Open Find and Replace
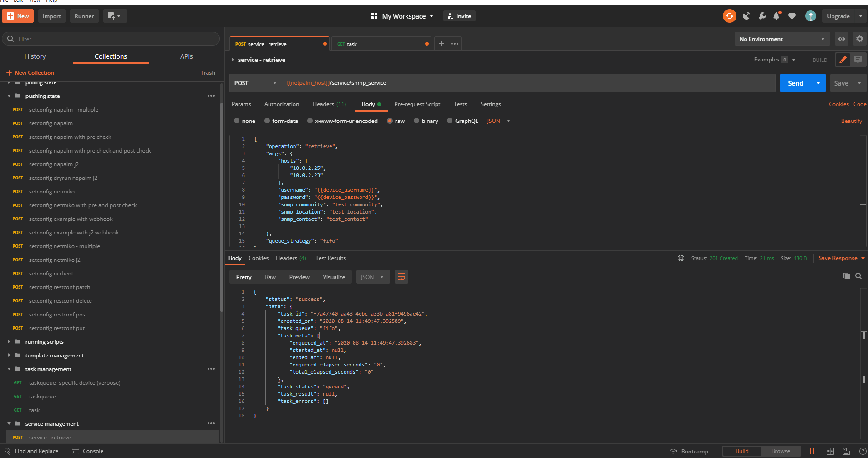Screen dimensions: 868x458 click(x=31, y=451)
